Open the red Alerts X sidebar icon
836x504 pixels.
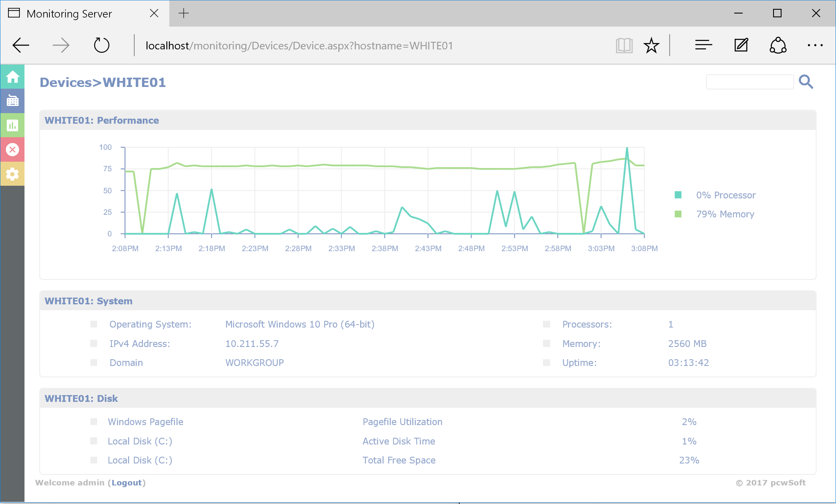pos(12,149)
